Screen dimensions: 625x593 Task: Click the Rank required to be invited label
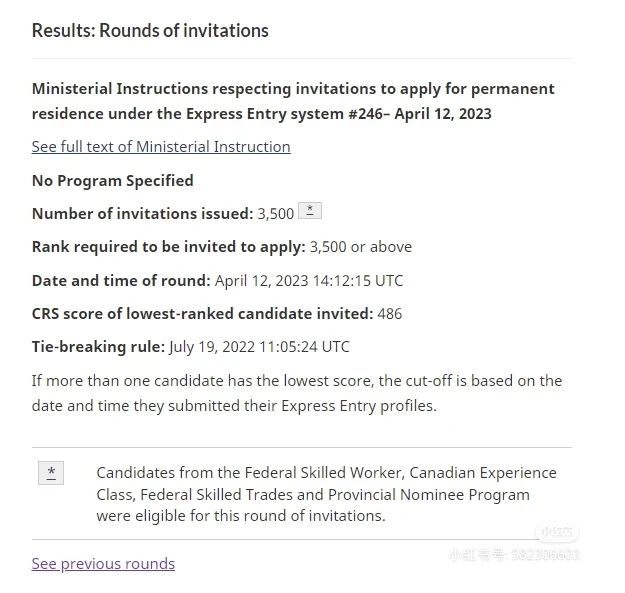pyautogui.click(x=169, y=247)
